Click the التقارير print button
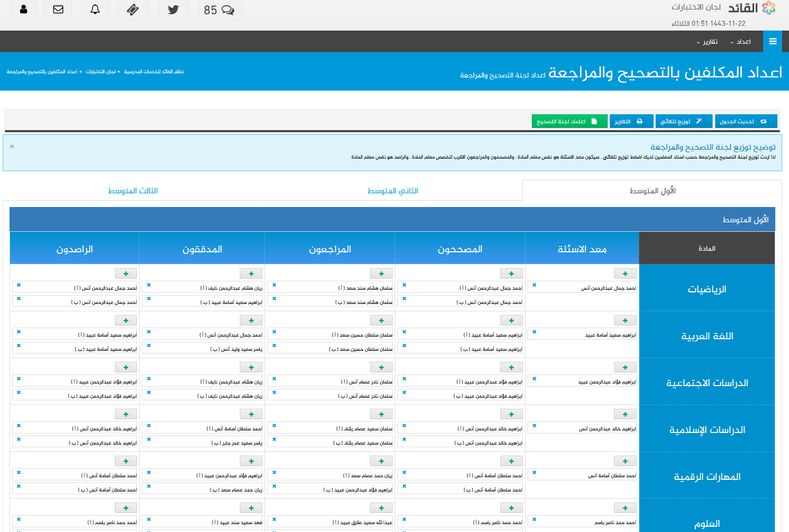789x532 pixels. (x=631, y=122)
